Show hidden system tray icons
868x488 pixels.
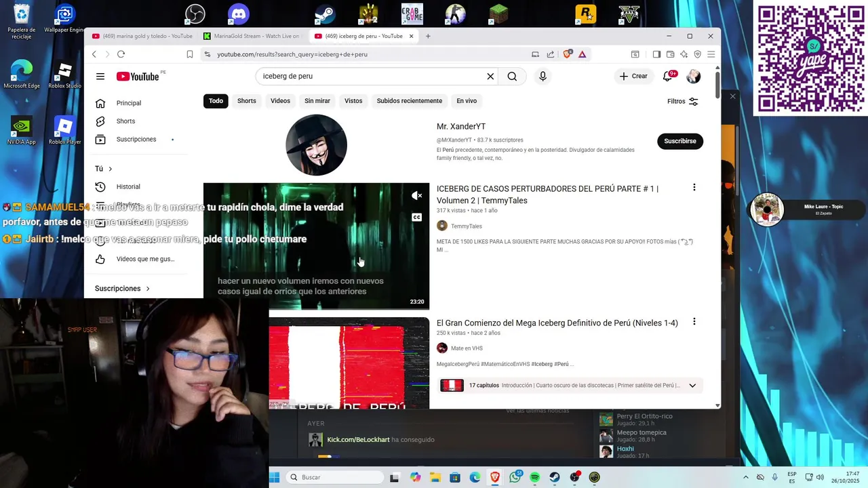pos(746,477)
